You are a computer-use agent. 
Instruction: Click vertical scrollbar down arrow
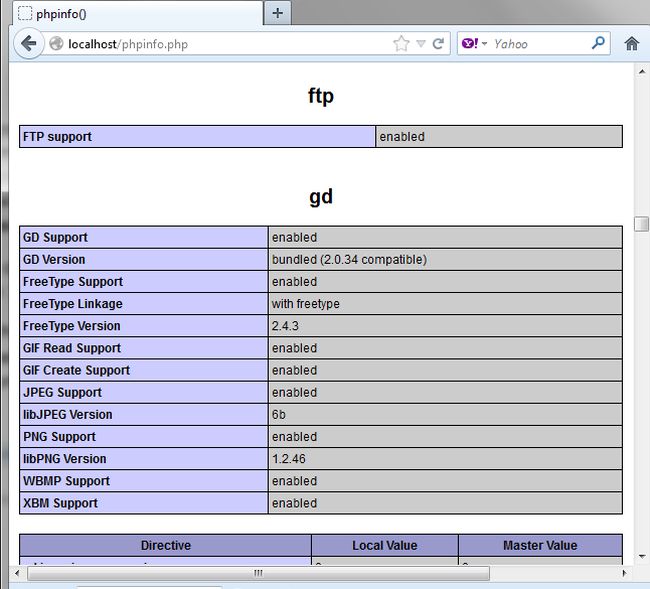(x=641, y=556)
